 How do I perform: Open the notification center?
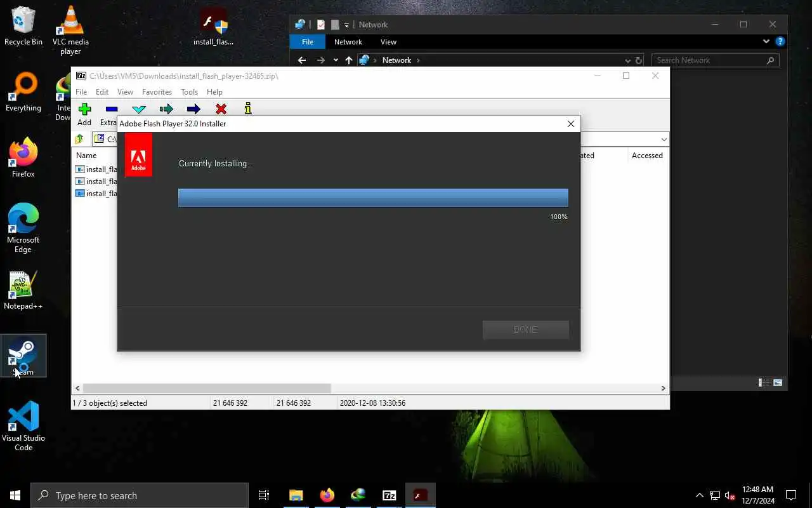[x=791, y=495]
